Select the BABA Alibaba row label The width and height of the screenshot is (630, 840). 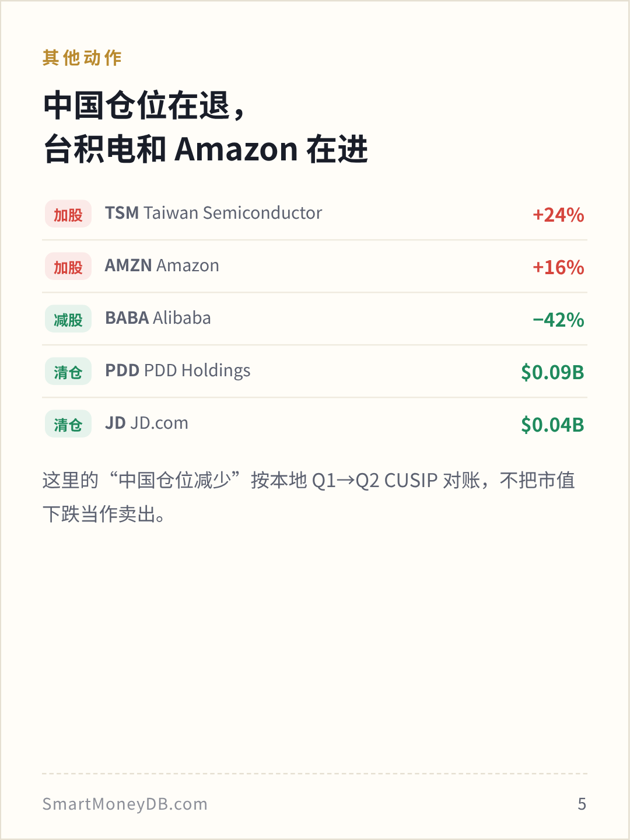[158, 318]
